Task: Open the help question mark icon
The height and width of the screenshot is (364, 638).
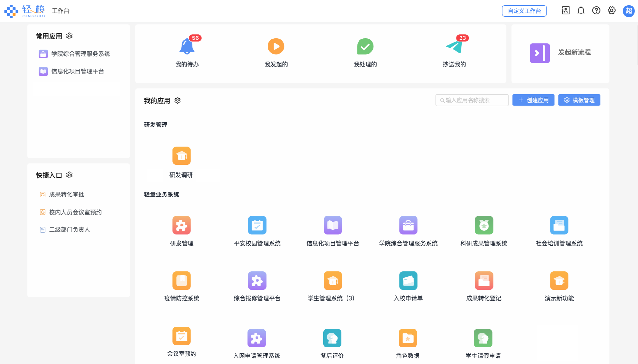Action: (x=596, y=11)
